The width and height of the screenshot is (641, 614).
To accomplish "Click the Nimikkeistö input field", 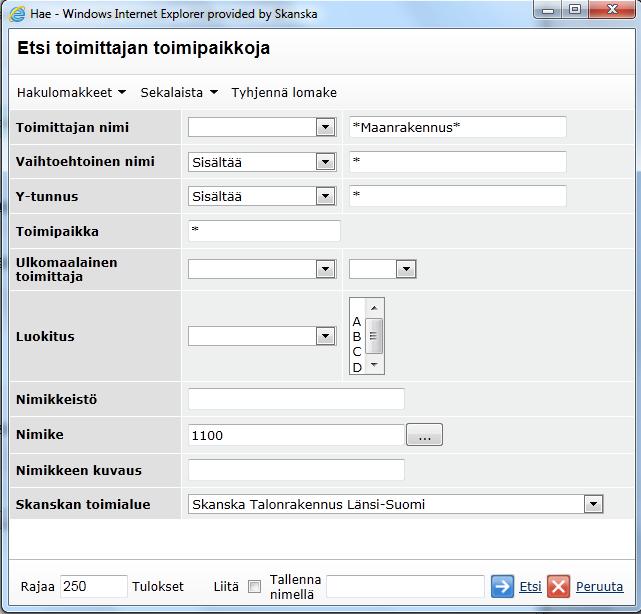I will (x=296, y=399).
